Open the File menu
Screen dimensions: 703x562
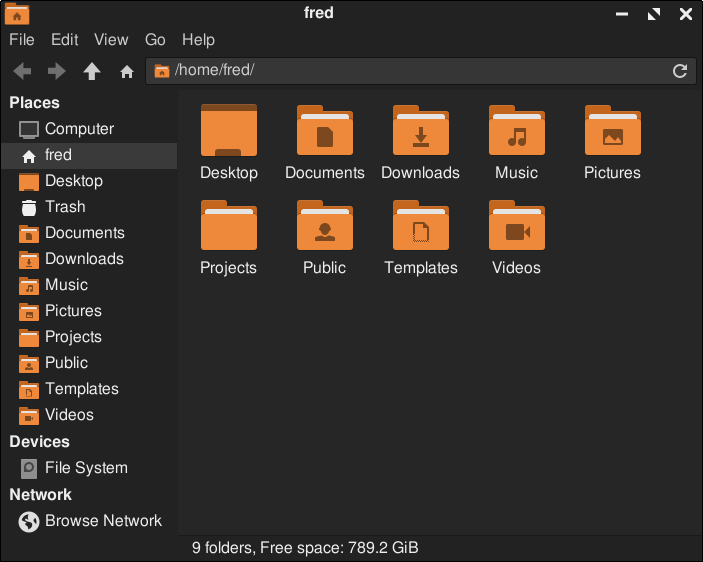(22, 39)
